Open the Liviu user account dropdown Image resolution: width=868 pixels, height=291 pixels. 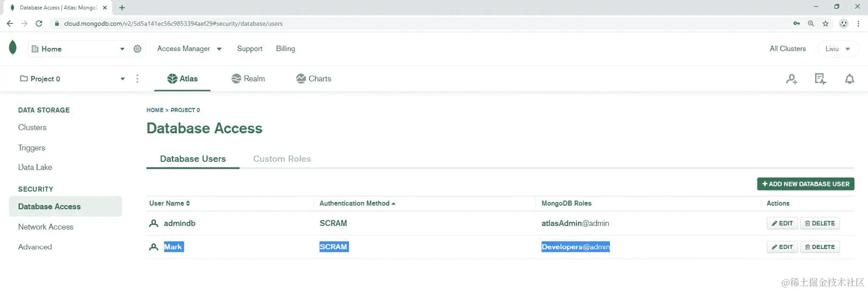(x=838, y=48)
